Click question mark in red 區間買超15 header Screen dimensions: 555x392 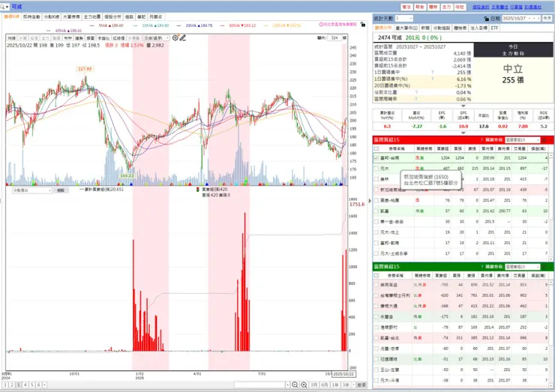click(481, 140)
